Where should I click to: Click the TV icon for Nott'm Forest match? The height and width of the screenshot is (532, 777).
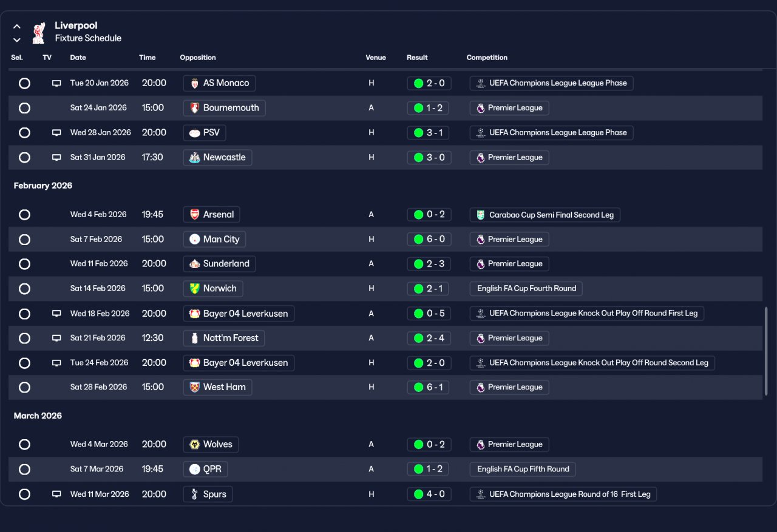pos(56,338)
